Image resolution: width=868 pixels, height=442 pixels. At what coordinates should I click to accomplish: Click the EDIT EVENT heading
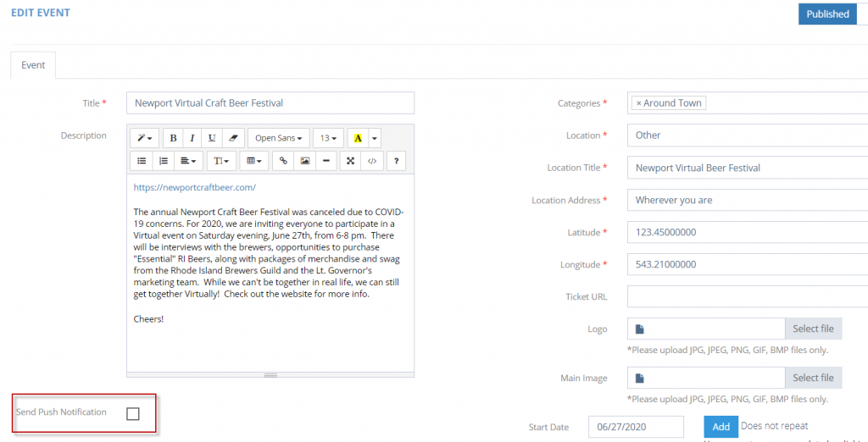pyautogui.click(x=41, y=12)
